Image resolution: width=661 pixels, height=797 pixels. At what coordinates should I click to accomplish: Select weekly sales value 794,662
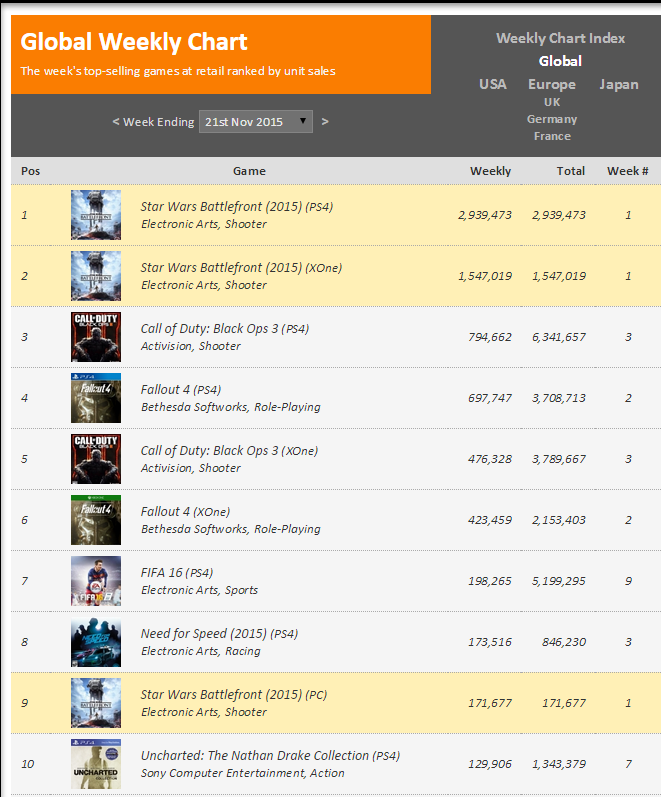pos(490,337)
